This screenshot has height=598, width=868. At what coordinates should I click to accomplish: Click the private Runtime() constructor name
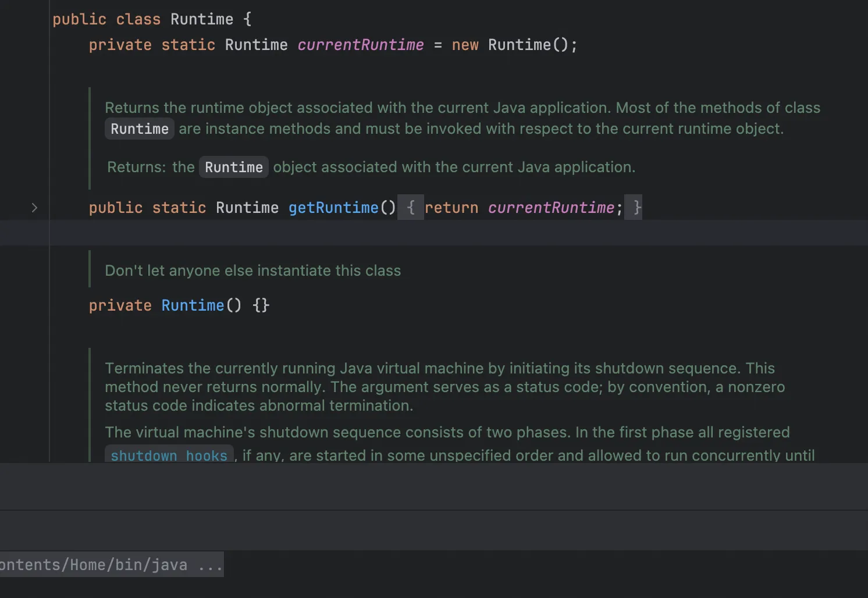[193, 305]
